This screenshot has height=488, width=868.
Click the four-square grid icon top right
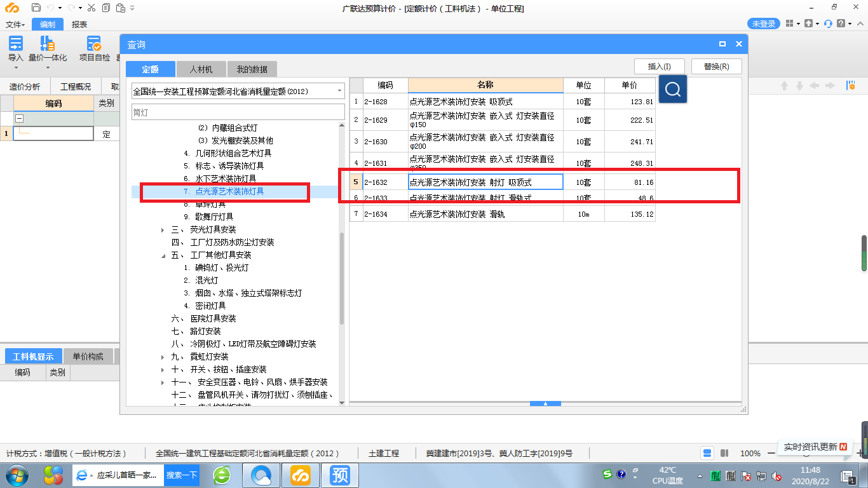789,24
